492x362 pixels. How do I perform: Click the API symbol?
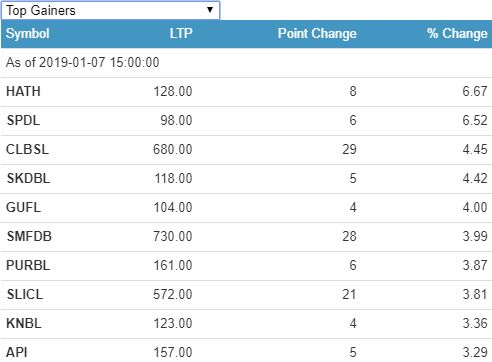click(17, 352)
